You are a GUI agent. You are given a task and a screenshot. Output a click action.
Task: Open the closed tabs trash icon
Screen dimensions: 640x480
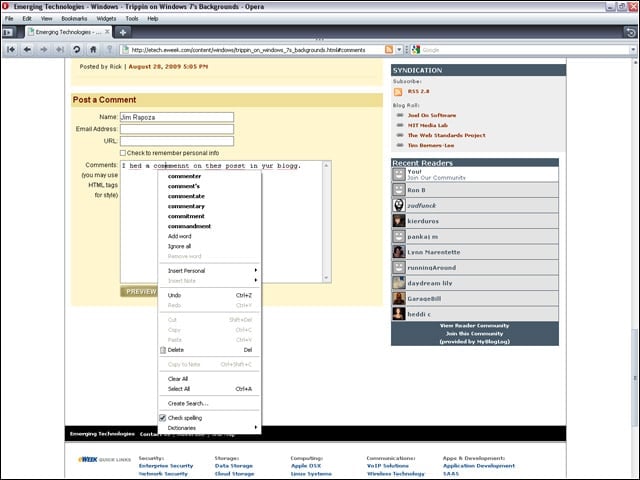(631, 32)
